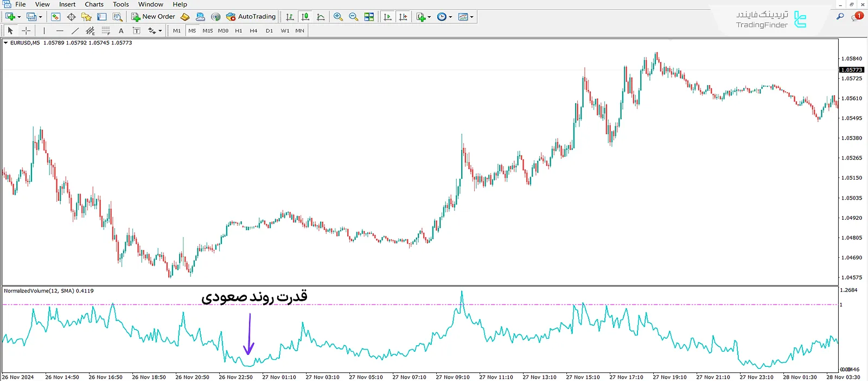Image resolution: width=868 pixels, height=381 pixels.
Task: Open the Strategy Tester icon
Action: point(117,17)
